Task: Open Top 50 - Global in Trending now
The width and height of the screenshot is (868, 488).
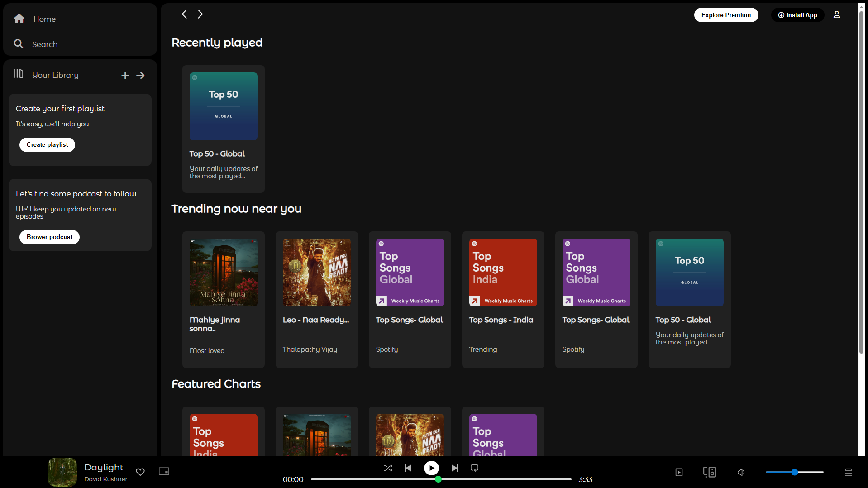Action: (x=690, y=300)
